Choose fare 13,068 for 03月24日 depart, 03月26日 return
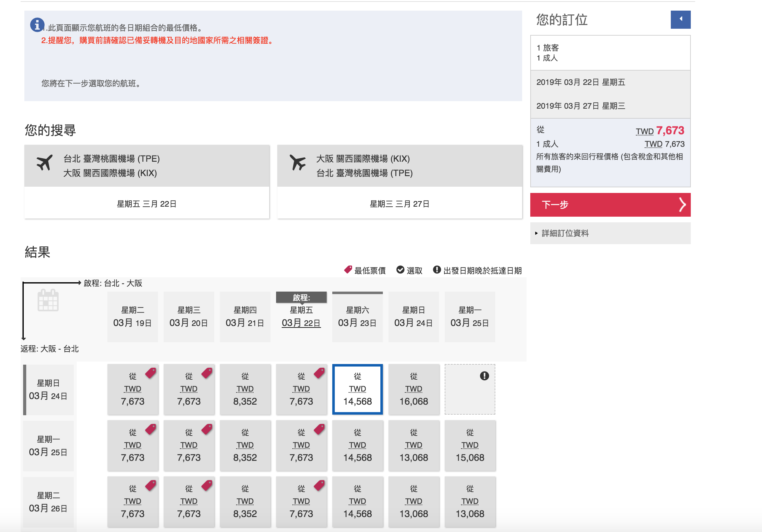Image resolution: width=762 pixels, height=532 pixels. click(x=413, y=502)
